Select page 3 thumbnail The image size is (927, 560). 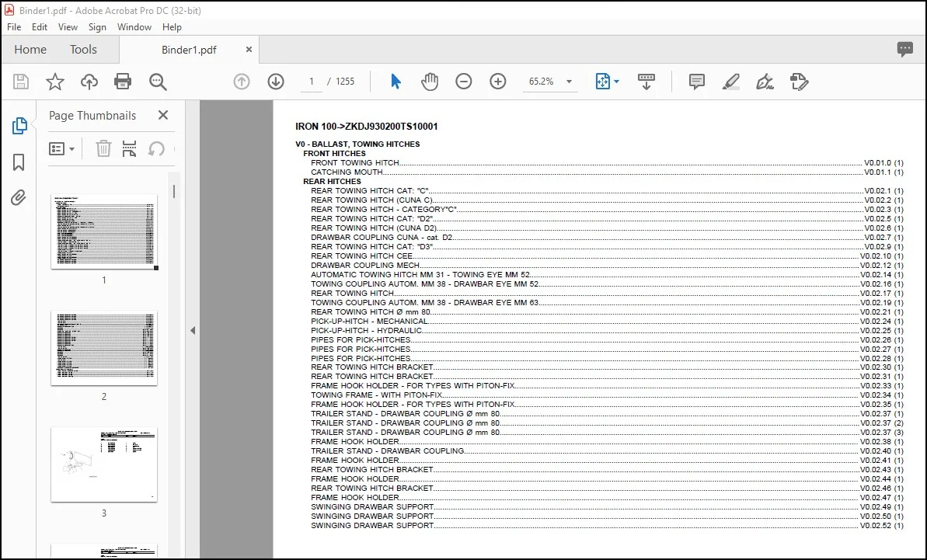click(x=104, y=464)
